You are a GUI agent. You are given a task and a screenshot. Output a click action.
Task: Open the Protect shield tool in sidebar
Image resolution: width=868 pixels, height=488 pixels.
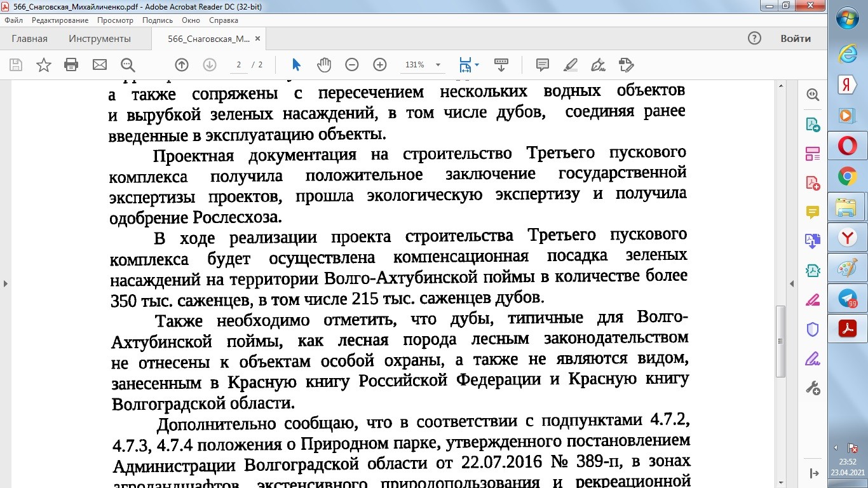(813, 329)
